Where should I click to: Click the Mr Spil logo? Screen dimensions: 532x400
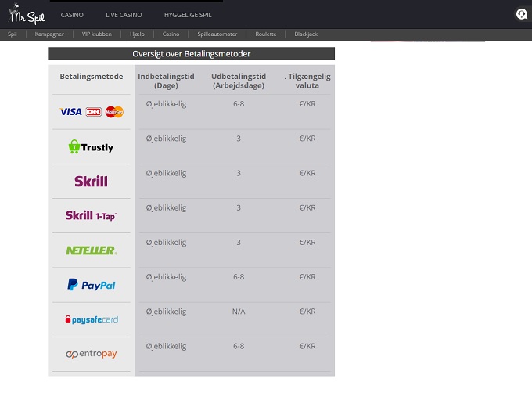(27, 14)
